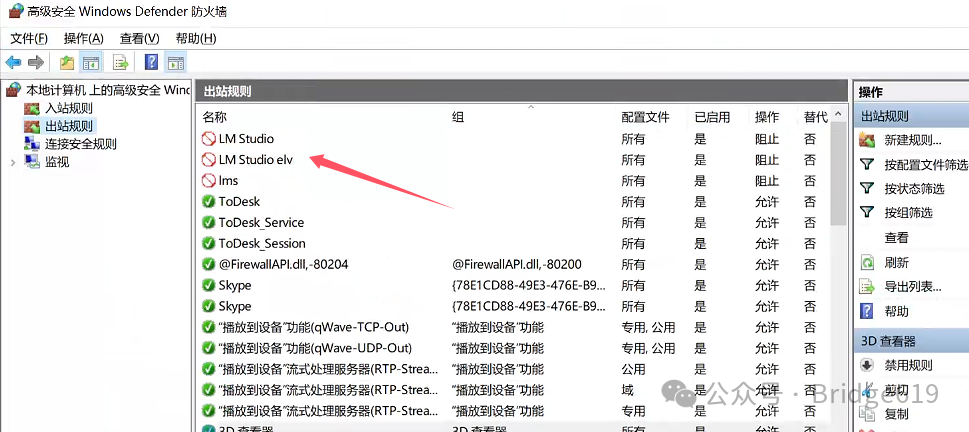The image size is (969, 432).
Task: Select 连接安全规则 in the tree
Action: click(x=80, y=145)
